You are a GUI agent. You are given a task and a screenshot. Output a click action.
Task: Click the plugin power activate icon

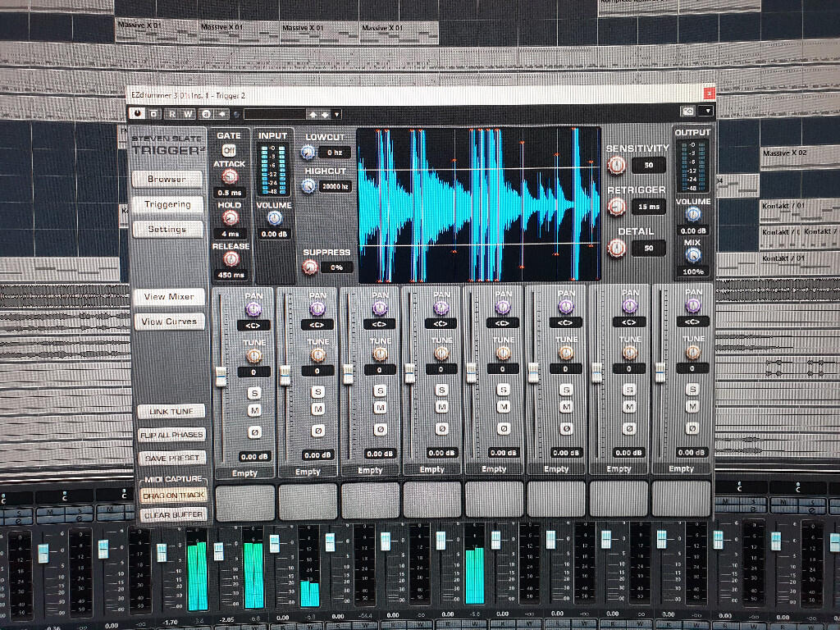click(x=138, y=113)
